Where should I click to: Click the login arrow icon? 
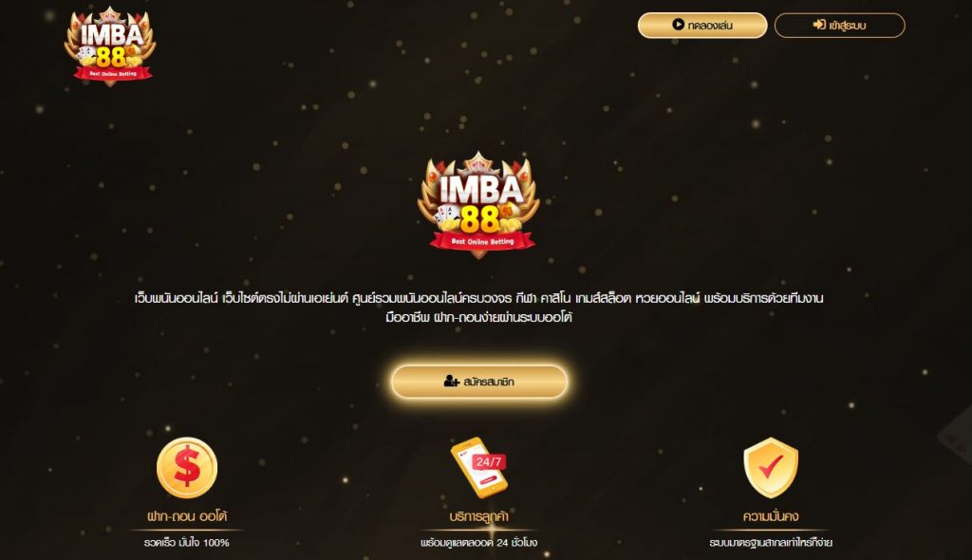click(819, 25)
